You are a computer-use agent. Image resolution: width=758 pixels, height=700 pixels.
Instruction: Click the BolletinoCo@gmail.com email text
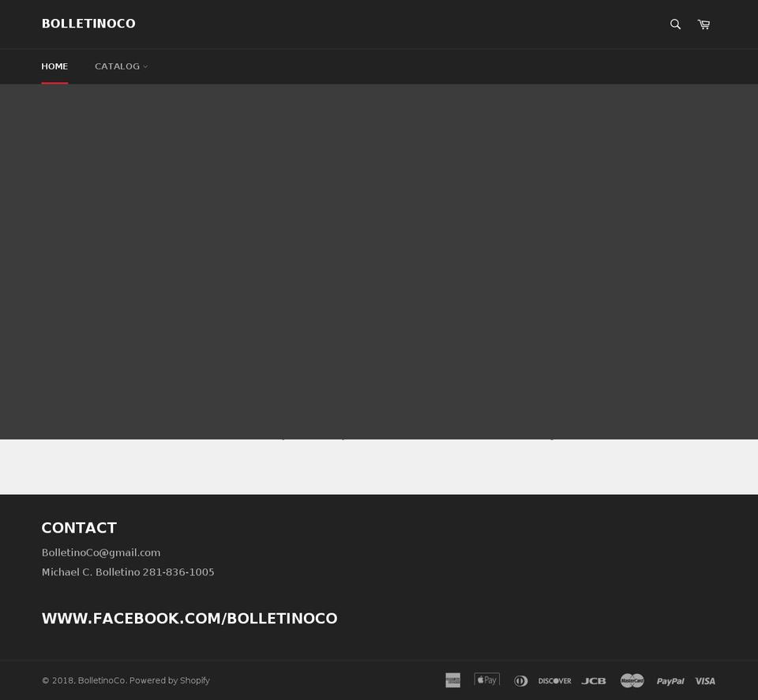click(101, 552)
